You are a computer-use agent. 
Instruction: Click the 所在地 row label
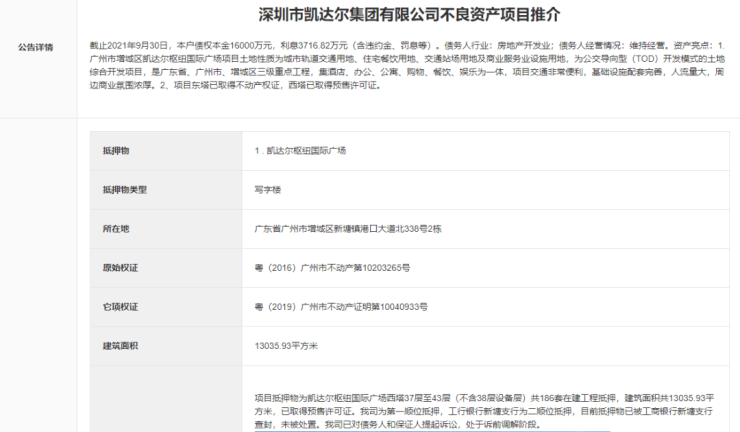pyautogui.click(x=116, y=229)
